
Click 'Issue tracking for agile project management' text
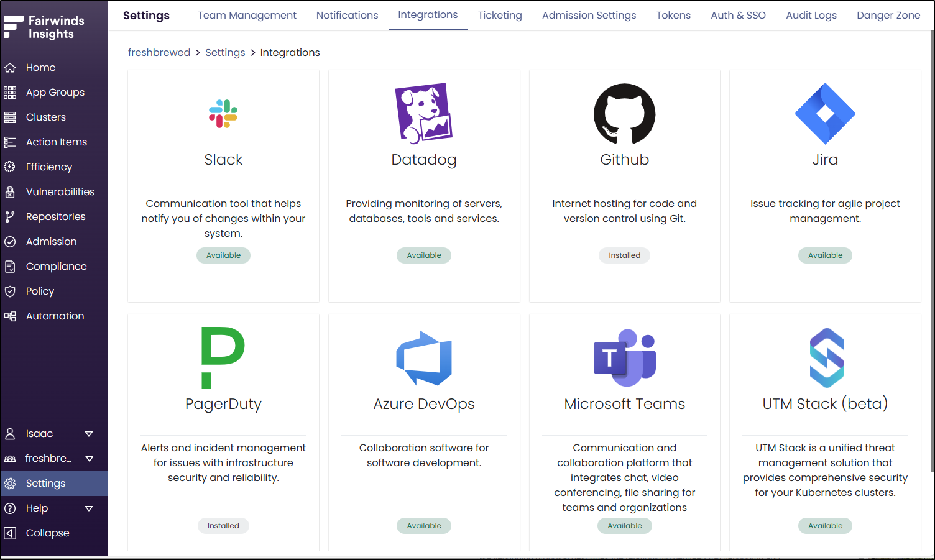(x=825, y=211)
